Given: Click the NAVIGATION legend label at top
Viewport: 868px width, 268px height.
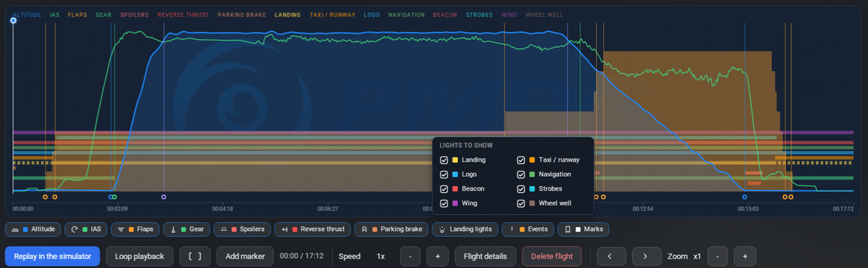Looking at the screenshot, I should click(x=407, y=14).
